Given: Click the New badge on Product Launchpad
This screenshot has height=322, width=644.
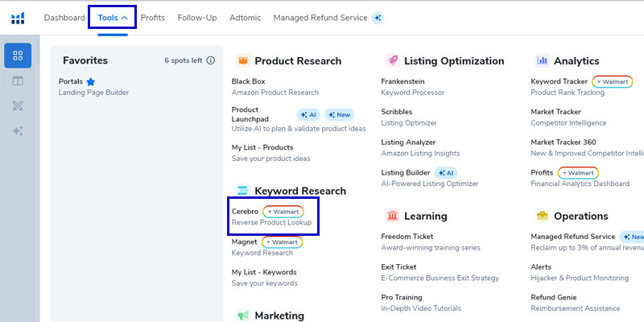Looking at the screenshot, I should (339, 115).
